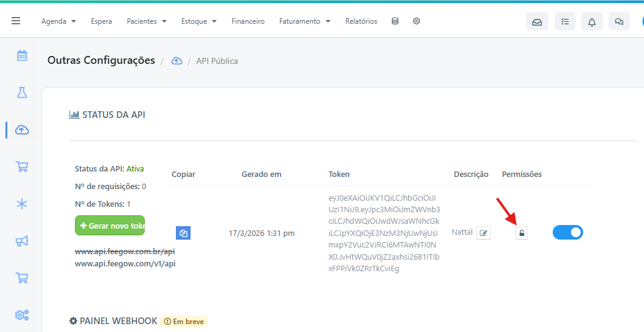Click the API Pública breadcrumb

217,61
